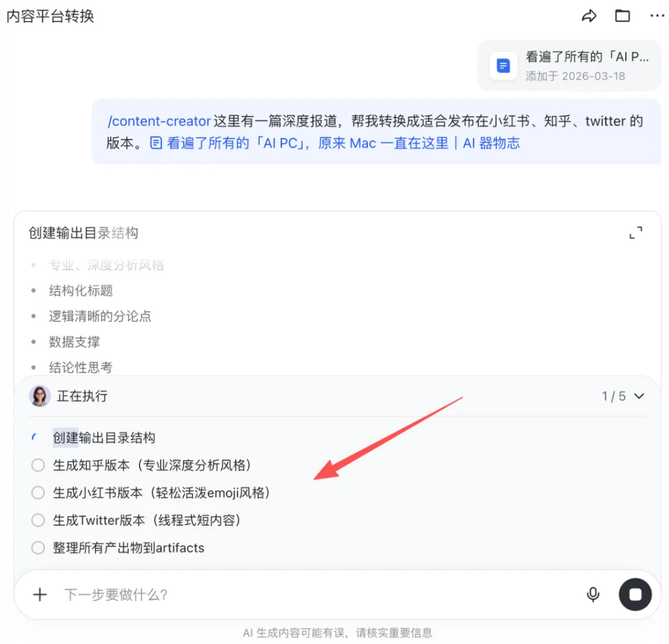Click the blue document icon on the attached file card
Viewport: 669px width, 644px height.
(503, 66)
